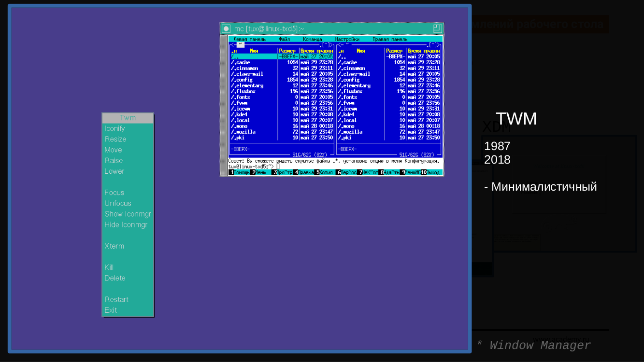This screenshot has height=362, width=644.
Task: Select /.fluxbox in the left panel
Action: point(282,91)
